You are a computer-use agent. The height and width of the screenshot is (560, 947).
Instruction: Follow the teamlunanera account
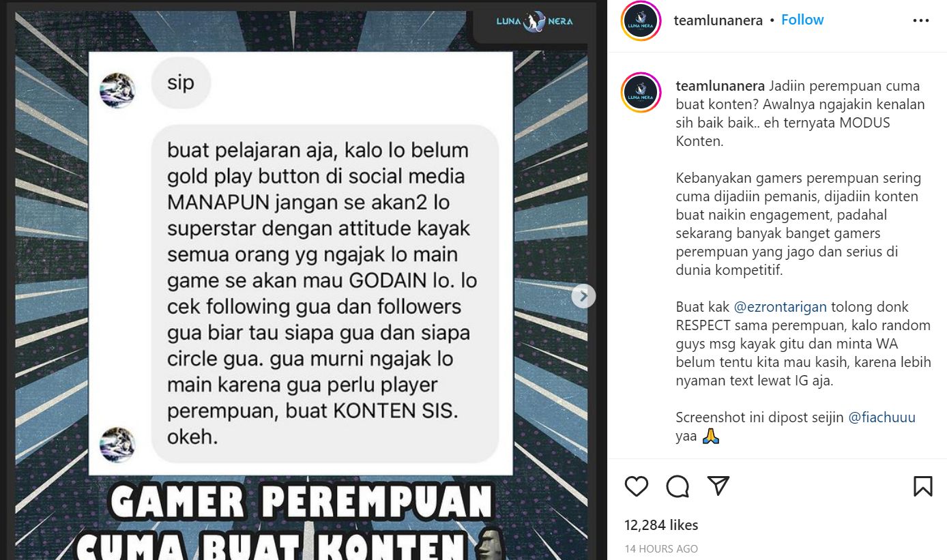[802, 20]
